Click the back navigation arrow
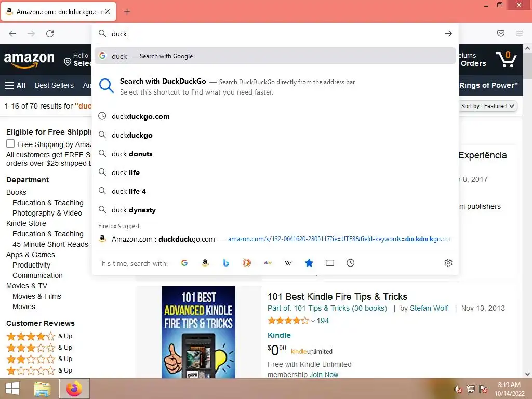 click(12, 34)
